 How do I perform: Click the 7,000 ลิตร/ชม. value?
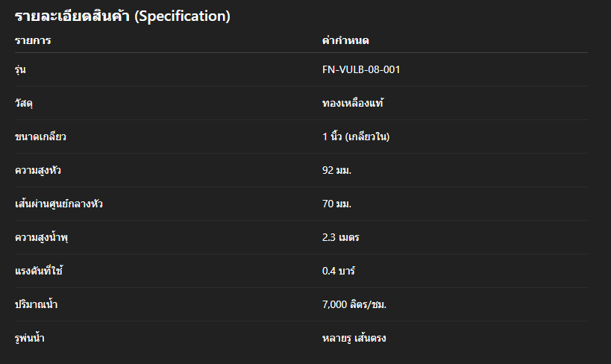click(354, 304)
